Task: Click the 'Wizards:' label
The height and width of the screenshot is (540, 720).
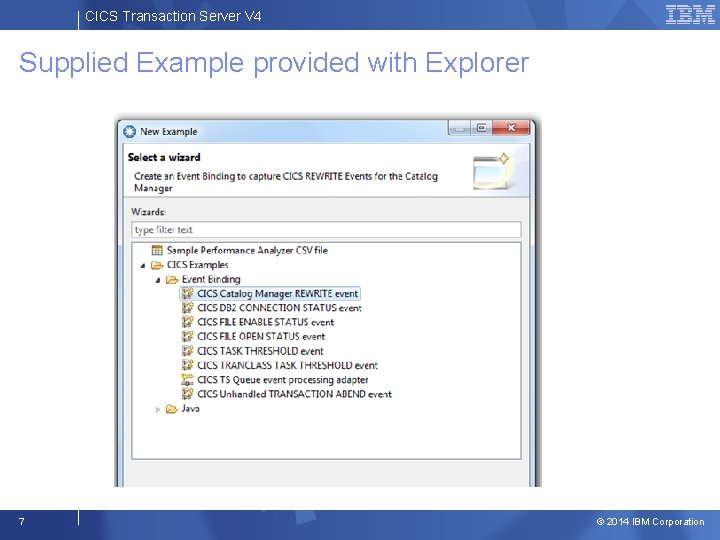Action: pos(148,212)
